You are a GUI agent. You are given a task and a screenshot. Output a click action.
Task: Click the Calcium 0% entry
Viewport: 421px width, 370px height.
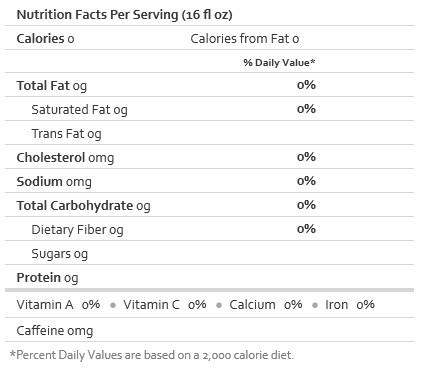tap(266, 305)
